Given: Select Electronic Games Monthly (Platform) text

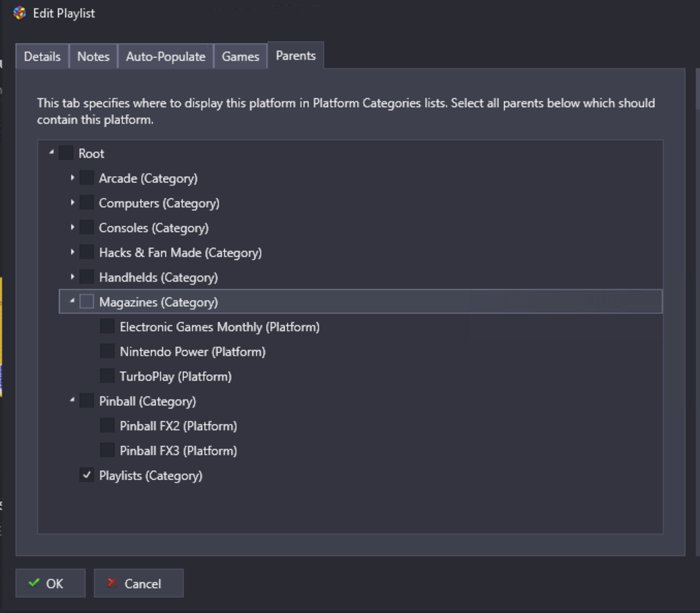Looking at the screenshot, I should click(220, 327).
